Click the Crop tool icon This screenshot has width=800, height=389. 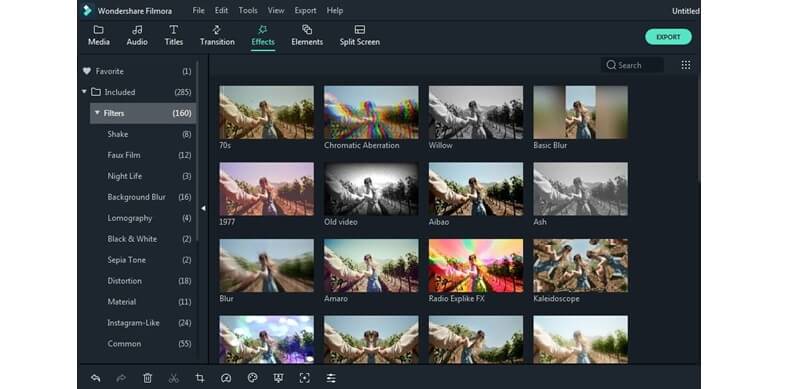[x=200, y=378]
